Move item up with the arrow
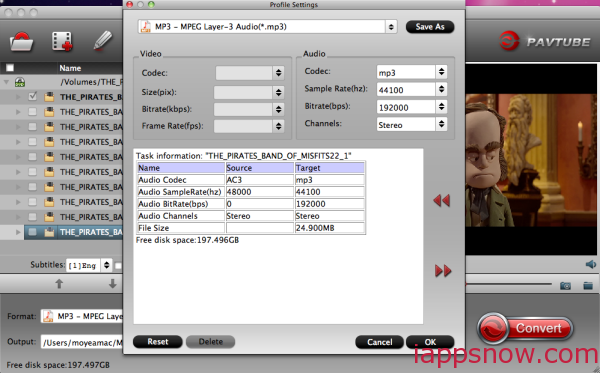600x373 pixels. point(59,283)
